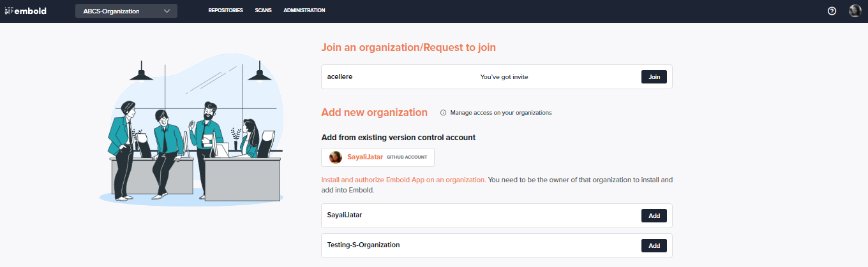The image size is (868, 267).
Task: Click the acellere invite row
Action: coord(497,76)
